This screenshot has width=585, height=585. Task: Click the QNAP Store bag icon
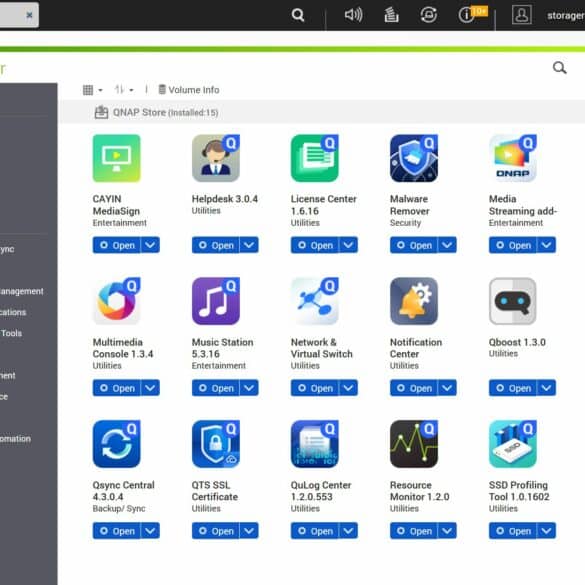point(101,112)
